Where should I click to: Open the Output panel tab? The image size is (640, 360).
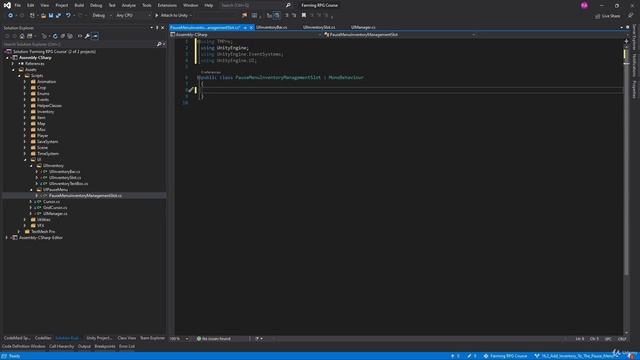point(84,347)
